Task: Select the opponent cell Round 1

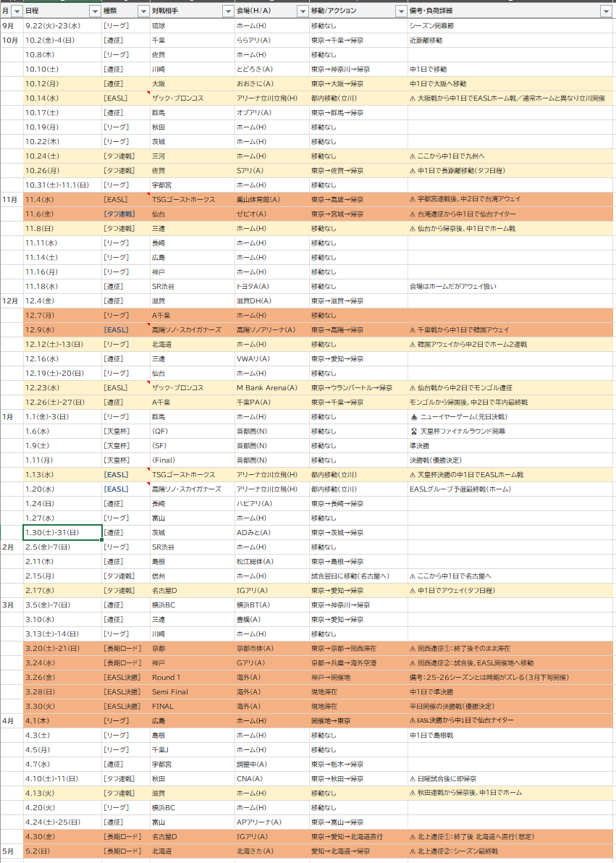Action: tap(192, 678)
